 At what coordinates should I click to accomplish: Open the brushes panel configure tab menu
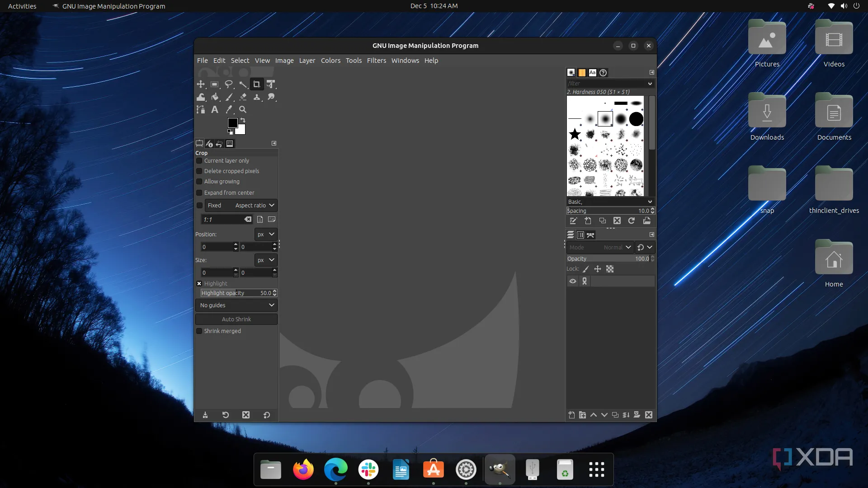point(652,73)
